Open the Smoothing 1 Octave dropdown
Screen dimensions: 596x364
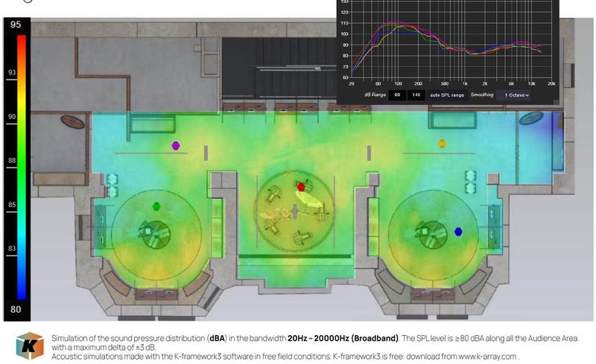(514, 95)
